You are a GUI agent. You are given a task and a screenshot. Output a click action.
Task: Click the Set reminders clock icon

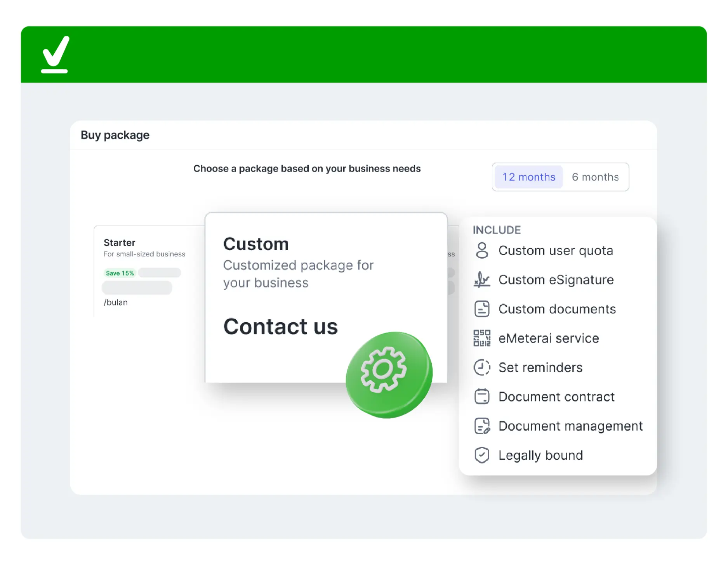pos(482,367)
